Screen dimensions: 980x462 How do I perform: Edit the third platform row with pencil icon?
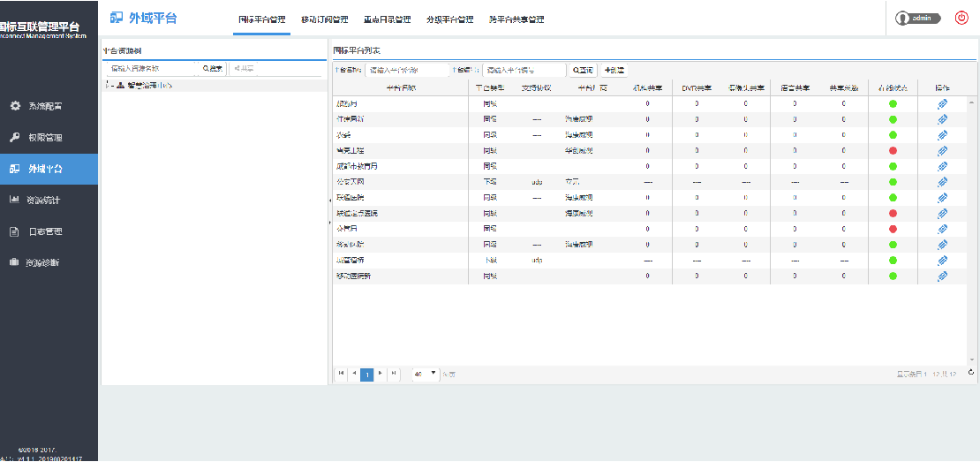[x=943, y=135]
